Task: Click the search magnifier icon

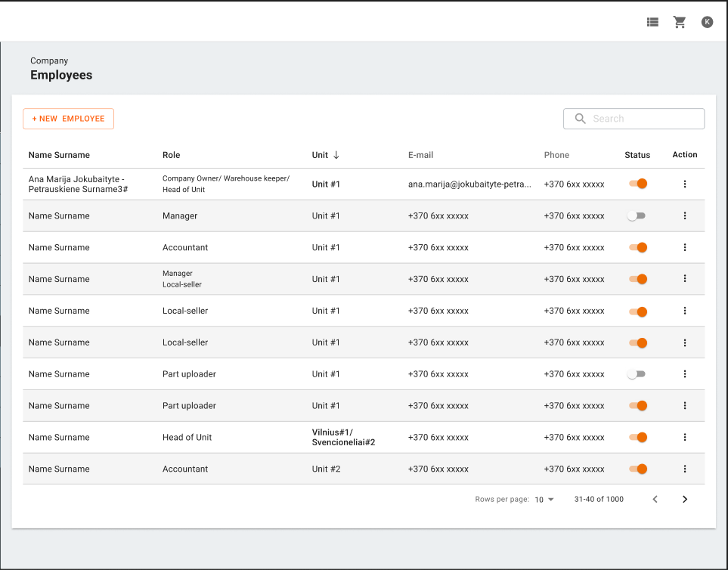Action: point(581,119)
